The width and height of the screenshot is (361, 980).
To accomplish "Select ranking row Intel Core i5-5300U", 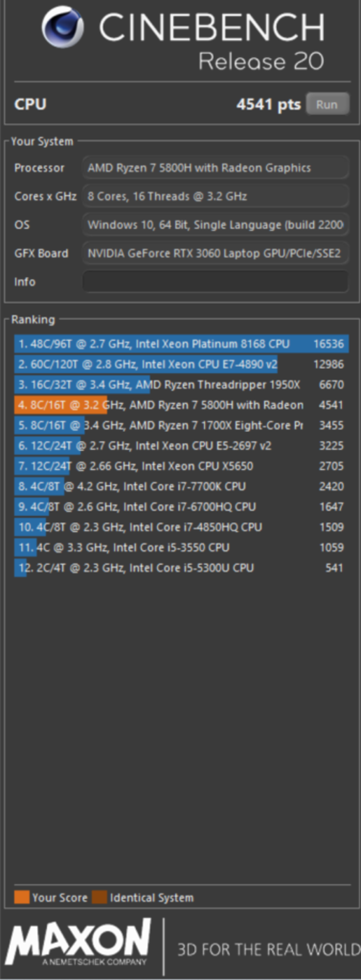I will click(181, 567).
